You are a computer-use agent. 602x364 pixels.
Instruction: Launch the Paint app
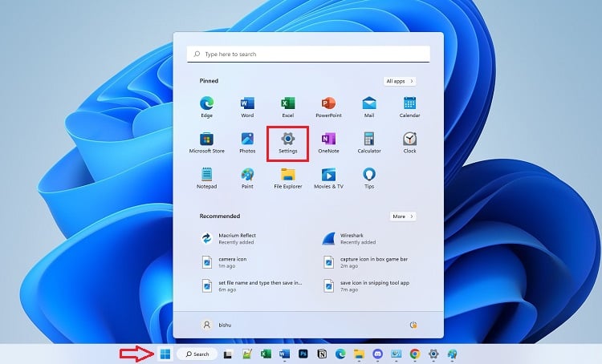[247, 176]
